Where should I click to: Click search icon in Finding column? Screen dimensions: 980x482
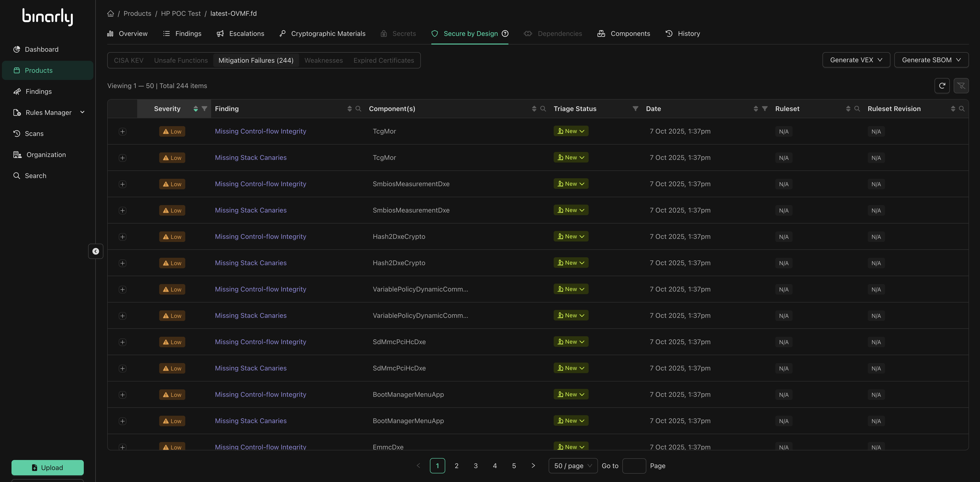358,109
